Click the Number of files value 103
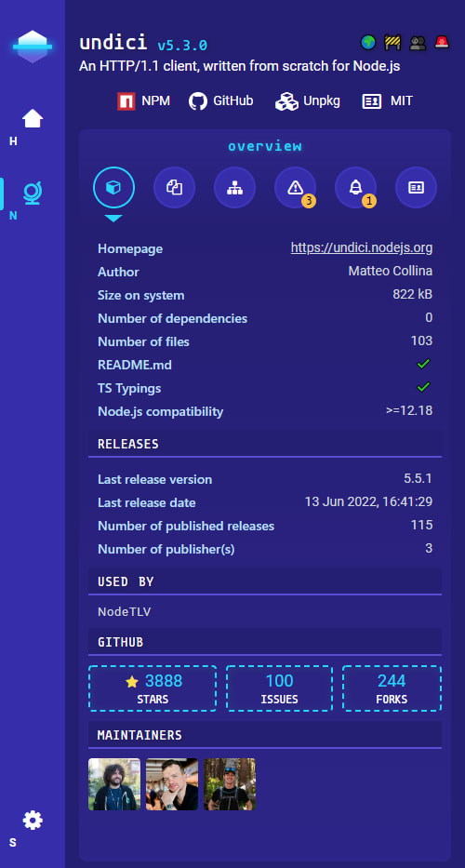Image resolution: width=465 pixels, height=868 pixels. (x=422, y=341)
